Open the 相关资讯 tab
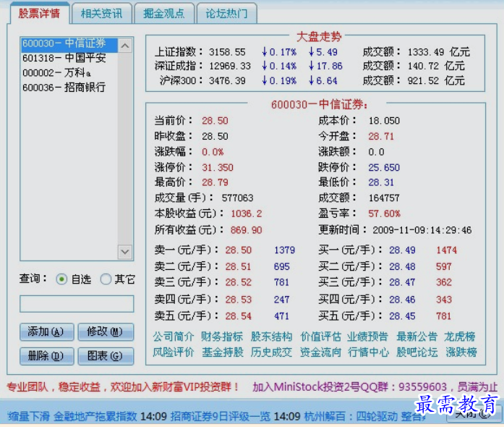Viewport: 504px width, 427px height. coord(101,13)
